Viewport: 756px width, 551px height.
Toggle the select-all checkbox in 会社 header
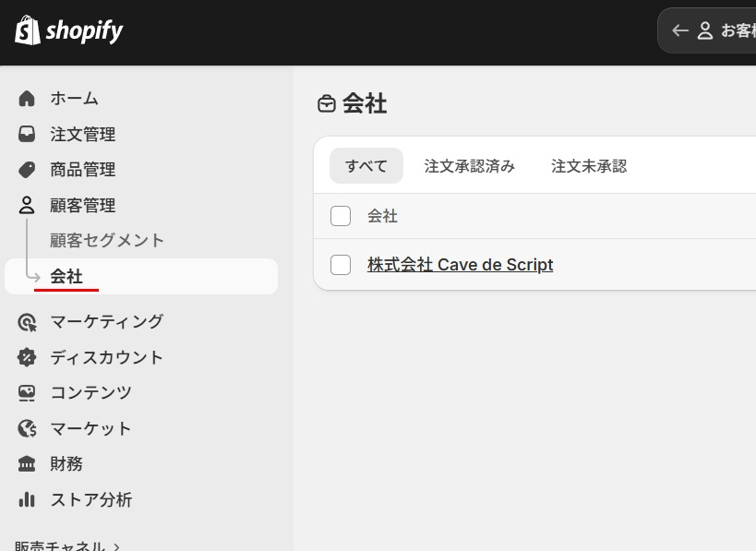coord(341,216)
